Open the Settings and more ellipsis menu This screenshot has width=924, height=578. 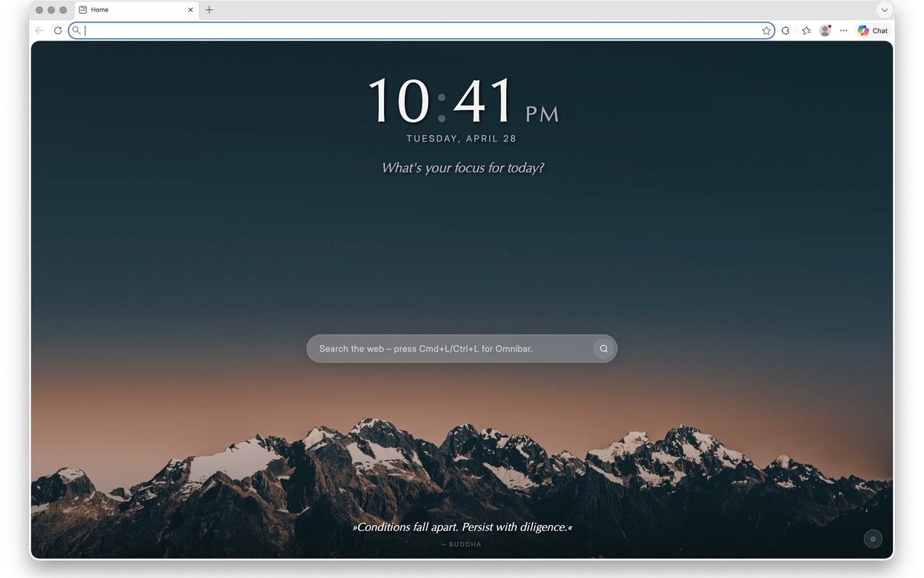843,30
